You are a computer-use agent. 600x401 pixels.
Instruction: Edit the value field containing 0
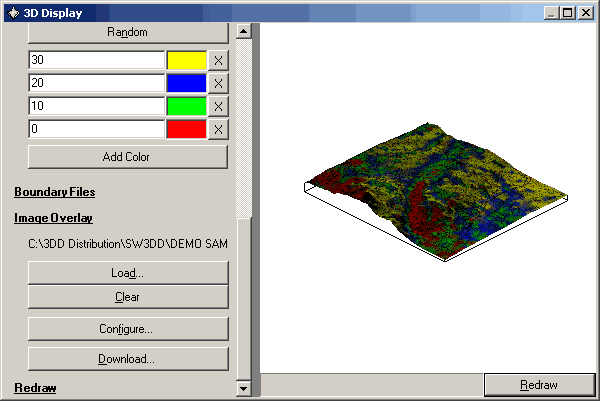(x=96, y=129)
